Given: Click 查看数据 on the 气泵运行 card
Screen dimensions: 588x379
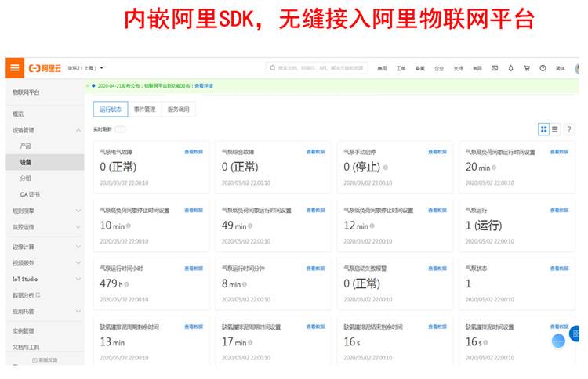Looking at the screenshot, I should click(x=559, y=210).
